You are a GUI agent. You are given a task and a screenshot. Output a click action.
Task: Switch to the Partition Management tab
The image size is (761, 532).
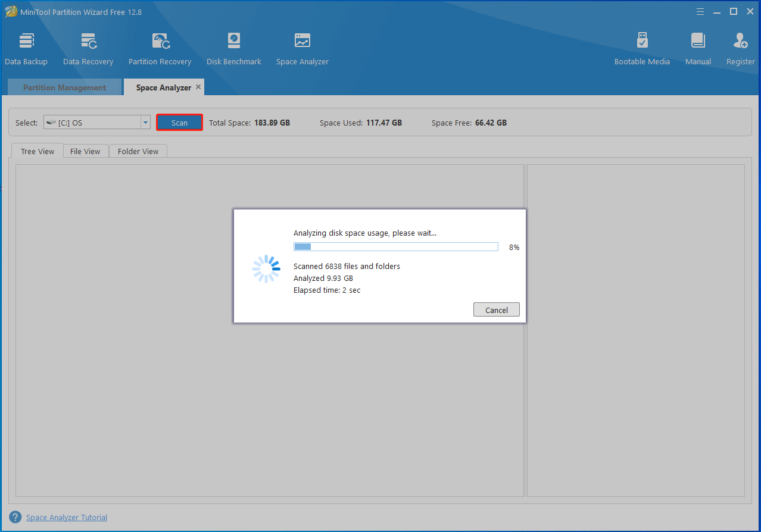click(64, 87)
